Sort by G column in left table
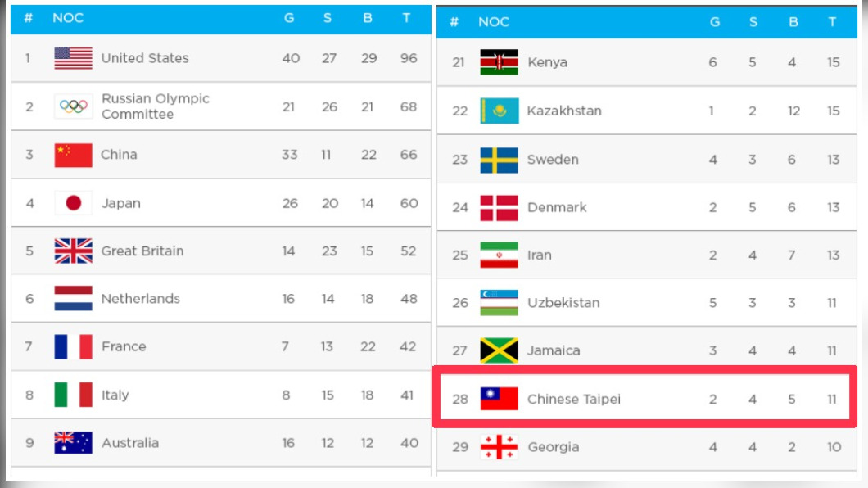Viewport: 868px width, 488px height. (289, 18)
